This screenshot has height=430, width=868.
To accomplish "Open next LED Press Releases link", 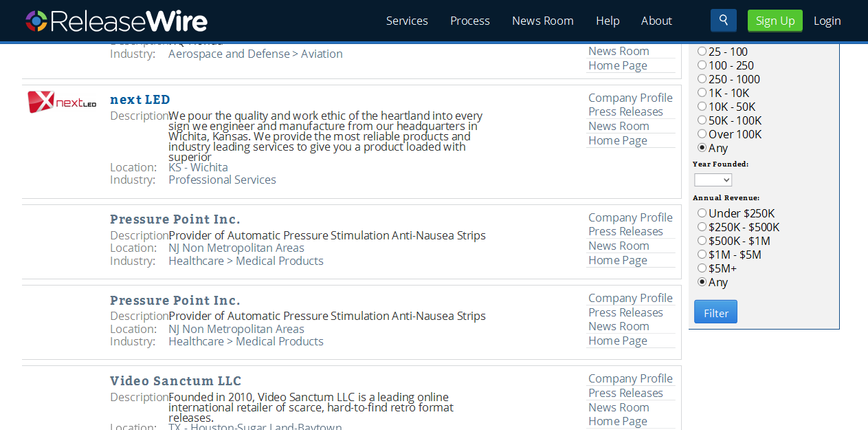I will click(x=625, y=111).
